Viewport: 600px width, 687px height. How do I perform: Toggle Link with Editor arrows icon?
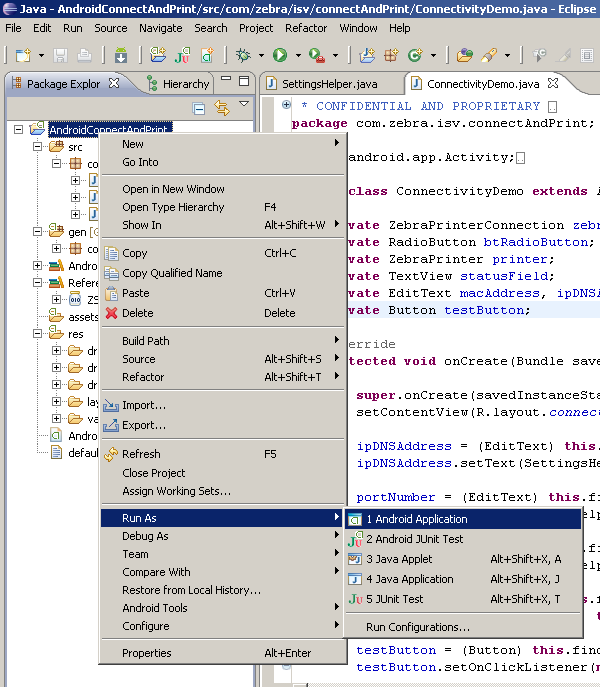221,108
